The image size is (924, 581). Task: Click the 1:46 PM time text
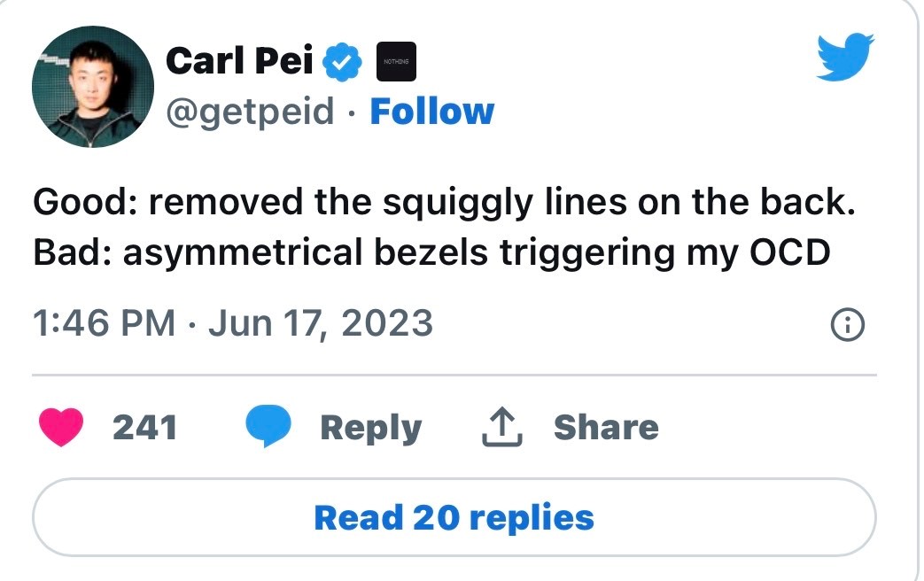coord(104,323)
